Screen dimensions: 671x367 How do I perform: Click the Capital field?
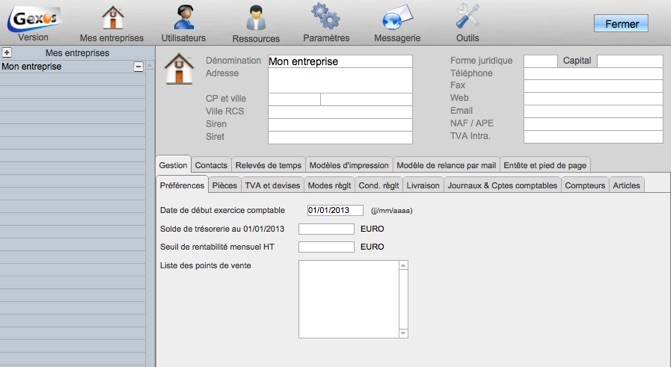coord(630,61)
